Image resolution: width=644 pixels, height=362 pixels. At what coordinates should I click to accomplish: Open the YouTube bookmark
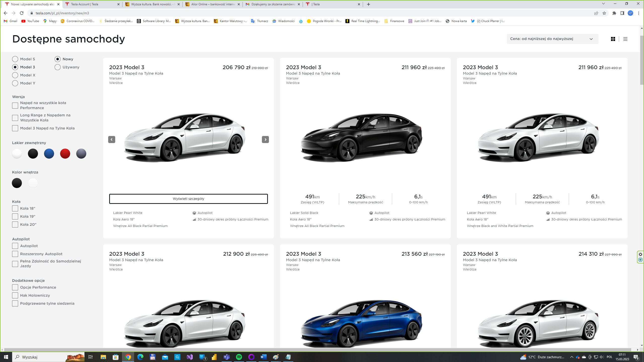tap(30, 21)
